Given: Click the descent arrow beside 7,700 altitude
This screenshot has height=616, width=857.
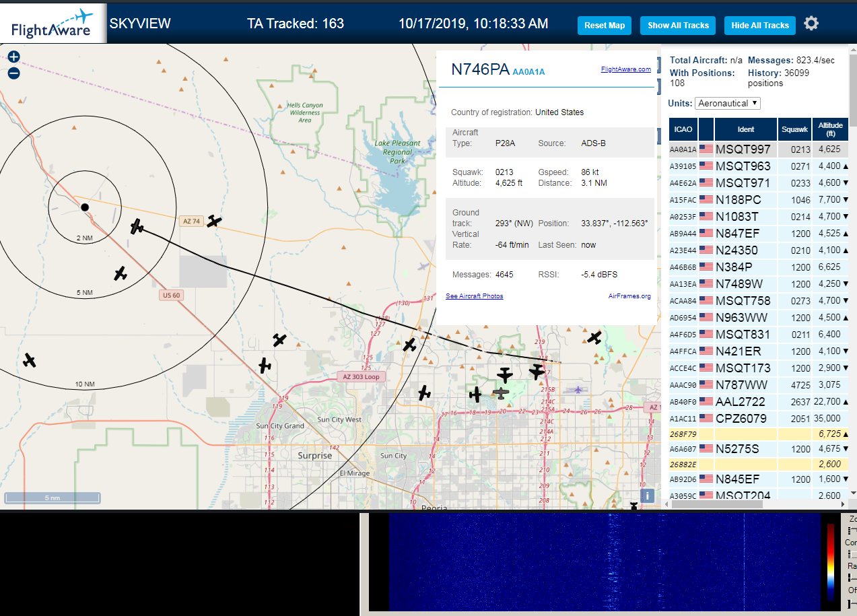Looking at the screenshot, I should [846, 200].
